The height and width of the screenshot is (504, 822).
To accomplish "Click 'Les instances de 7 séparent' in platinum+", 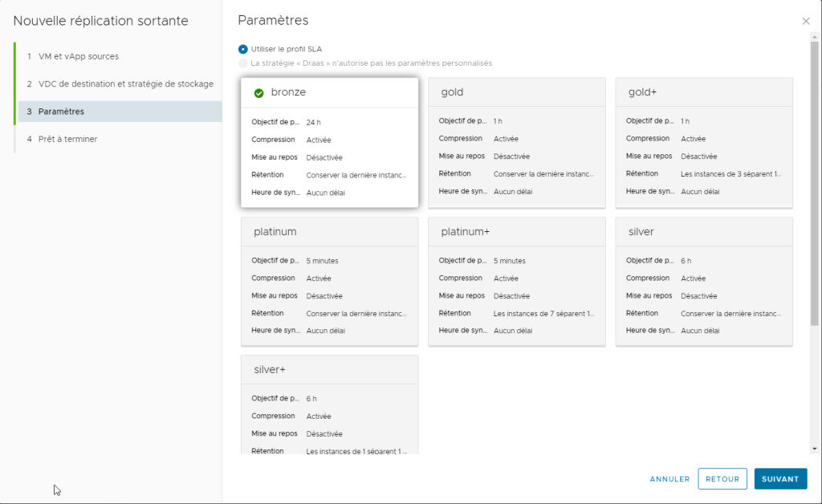I will point(543,313).
